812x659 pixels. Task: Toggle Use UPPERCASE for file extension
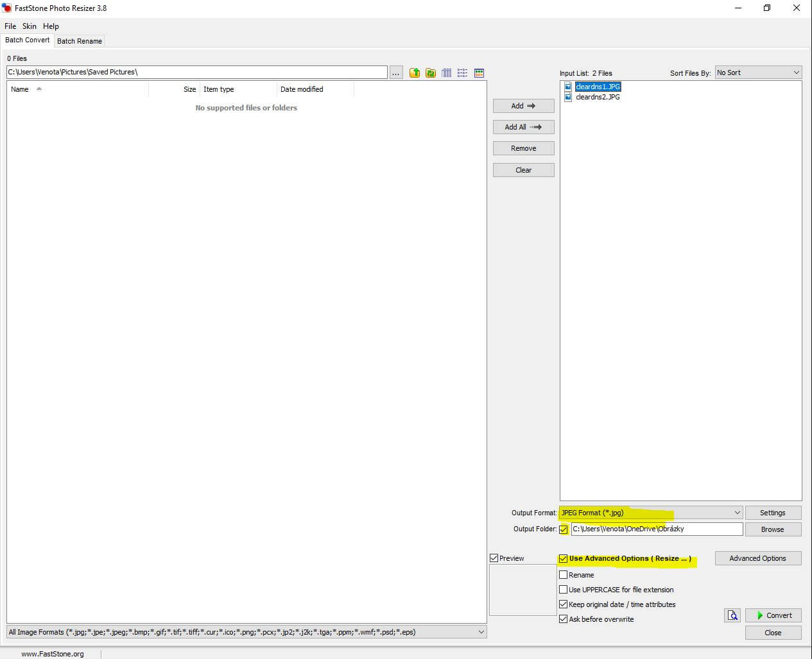pyautogui.click(x=564, y=590)
